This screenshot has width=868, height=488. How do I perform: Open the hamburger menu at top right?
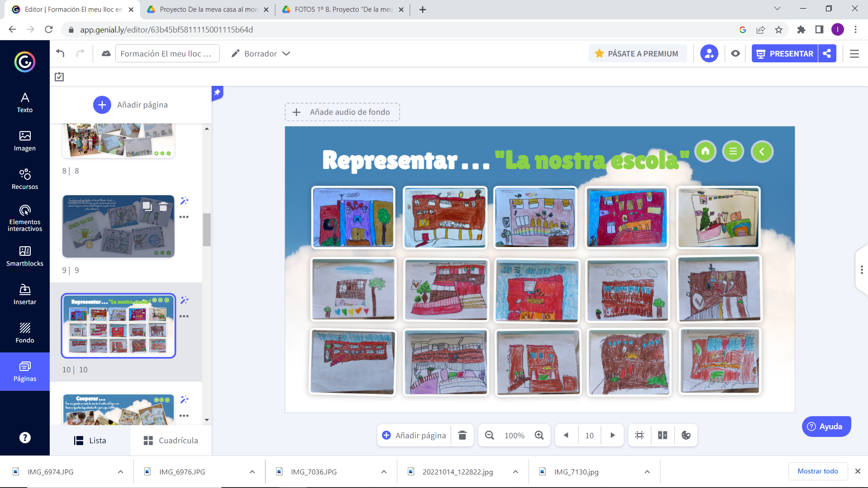[x=854, y=53]
